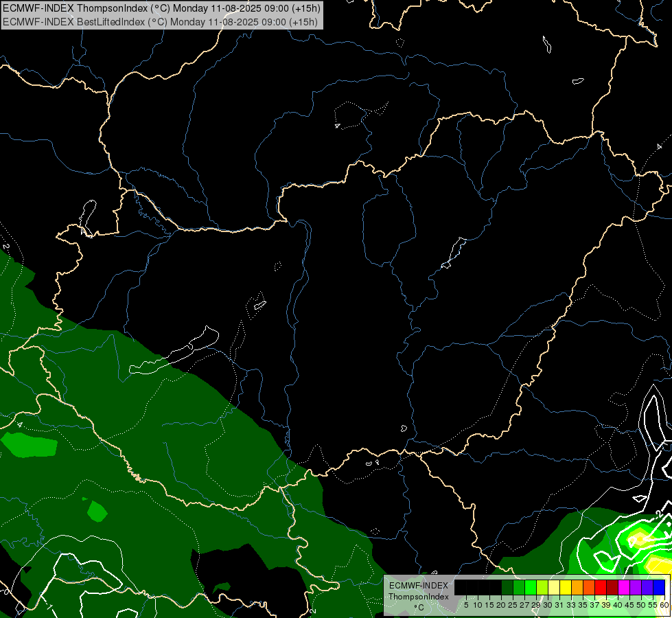This screenshot has width=672, height=618.
Task: Click the legend scale value 35
Action: point(583,605)
